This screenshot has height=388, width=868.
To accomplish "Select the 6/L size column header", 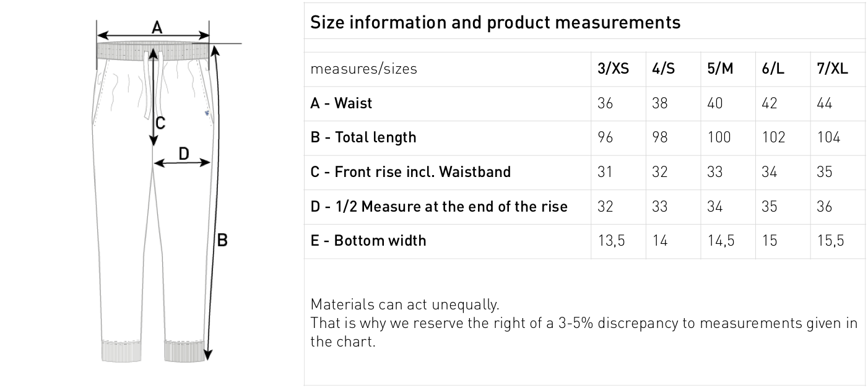I will pyautogui.click(x=773, y=69).
